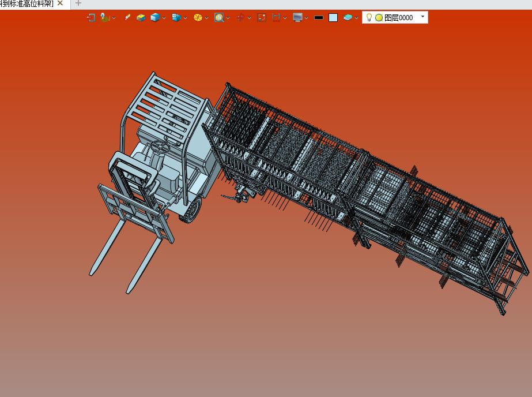
Task: Switch to the 标准高位料架 document tab
Action: pos(27,3)
